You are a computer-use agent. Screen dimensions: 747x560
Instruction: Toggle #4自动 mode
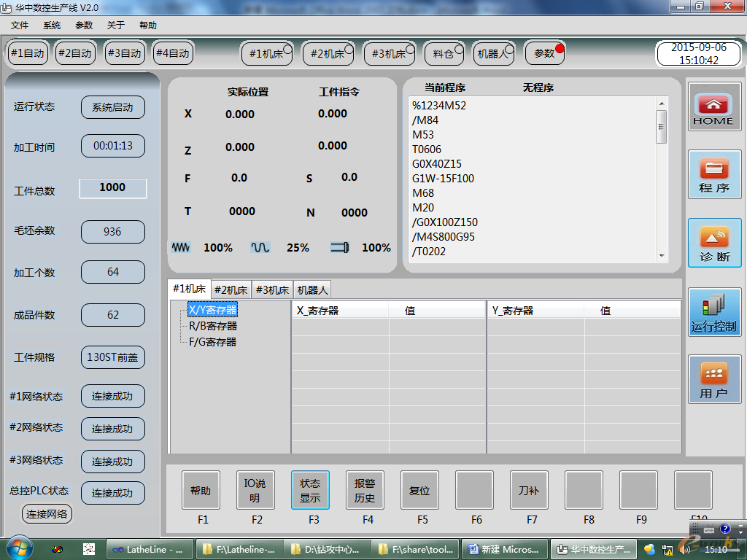tap(173, 52)
